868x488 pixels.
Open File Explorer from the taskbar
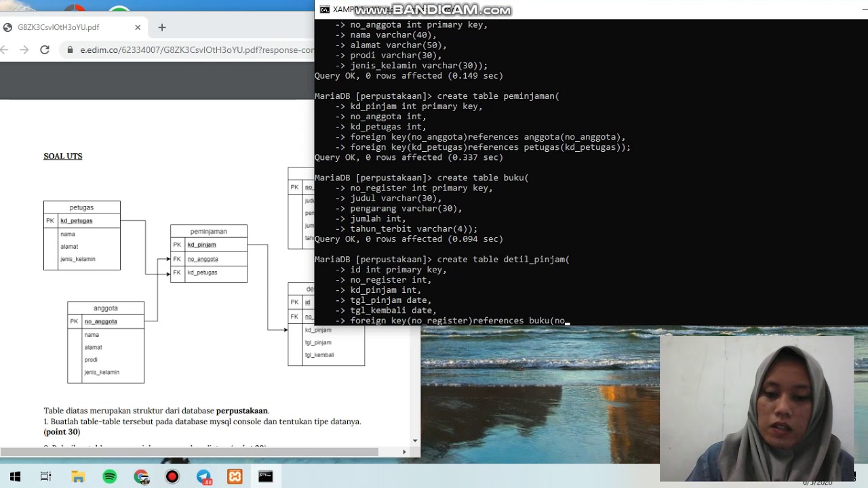click(x=78, y=476)
